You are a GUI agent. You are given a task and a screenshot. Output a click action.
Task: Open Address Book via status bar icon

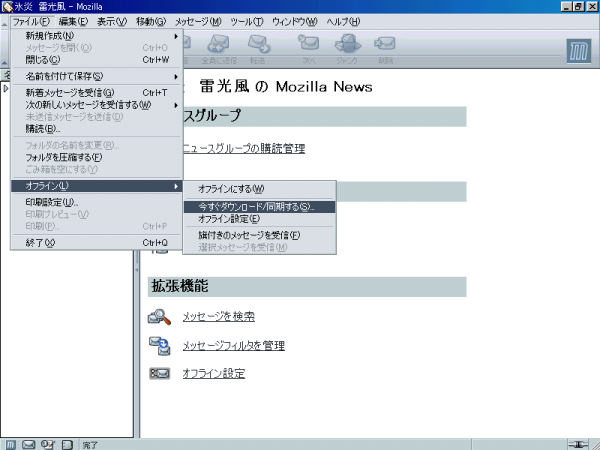67,445
